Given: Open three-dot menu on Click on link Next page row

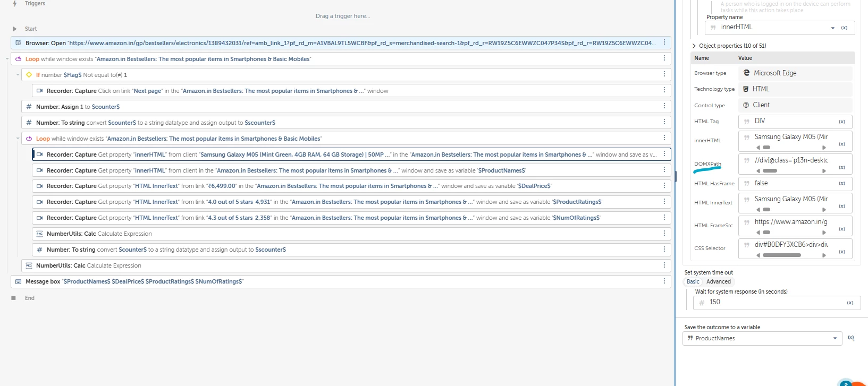Looking at the screenshot, I should 664,90.
